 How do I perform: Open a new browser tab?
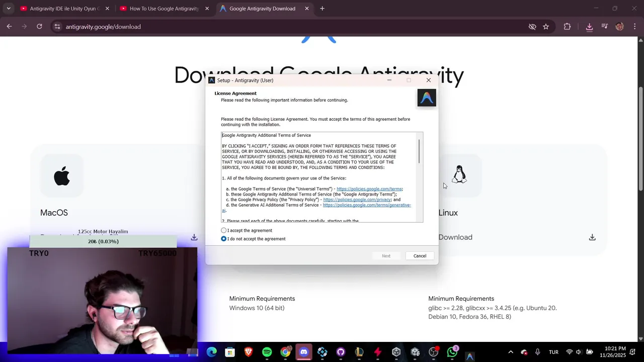tap(323, 9)
